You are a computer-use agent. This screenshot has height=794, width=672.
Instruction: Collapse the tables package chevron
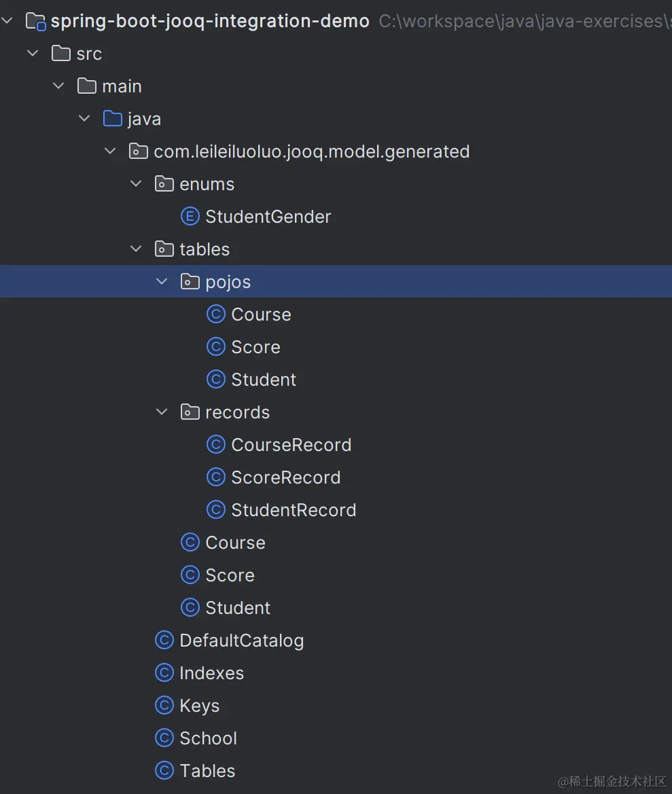click(x=136, y=249)
